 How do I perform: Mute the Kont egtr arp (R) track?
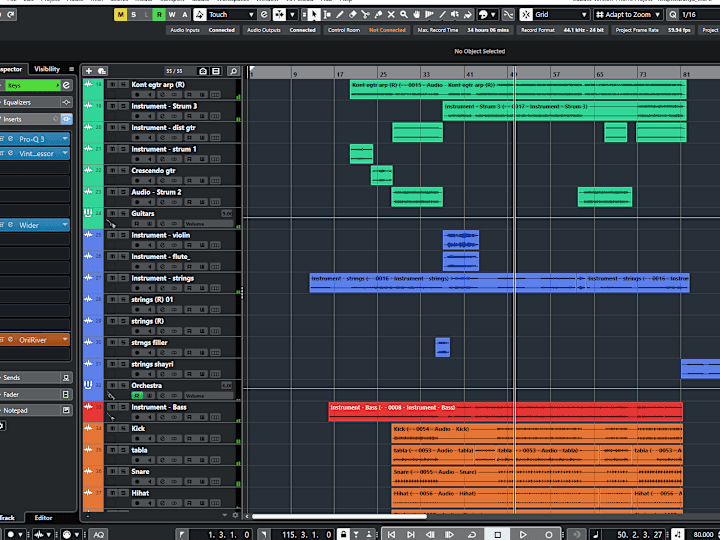click(x=112, y=84)
